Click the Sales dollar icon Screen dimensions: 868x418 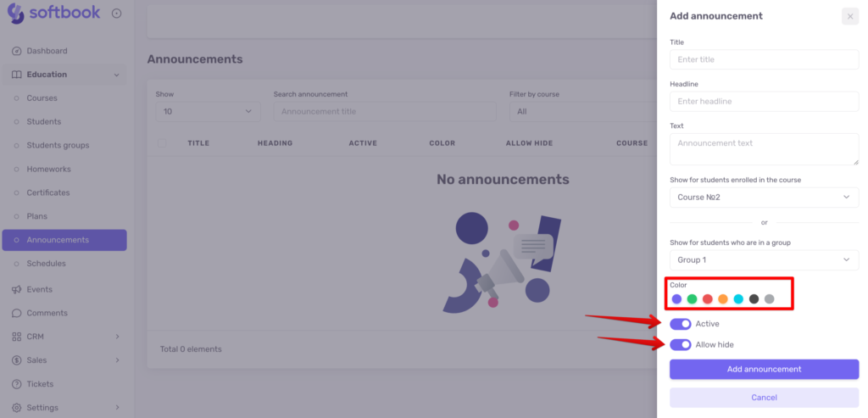(17, 360)
